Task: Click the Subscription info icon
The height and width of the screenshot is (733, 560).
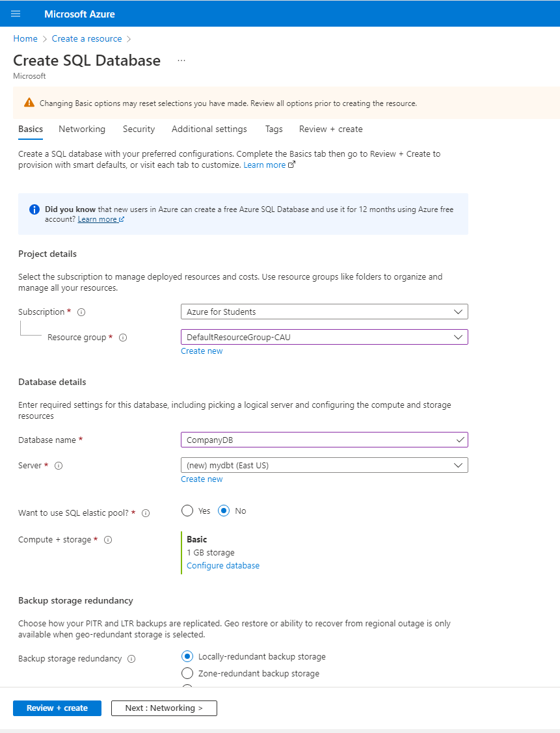Action: click(81, 312)
